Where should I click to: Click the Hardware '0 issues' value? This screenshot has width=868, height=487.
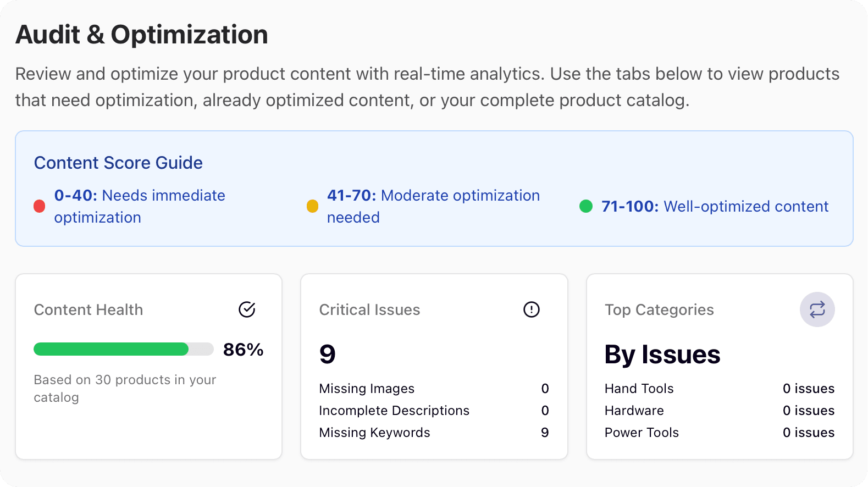pos(809,411)
